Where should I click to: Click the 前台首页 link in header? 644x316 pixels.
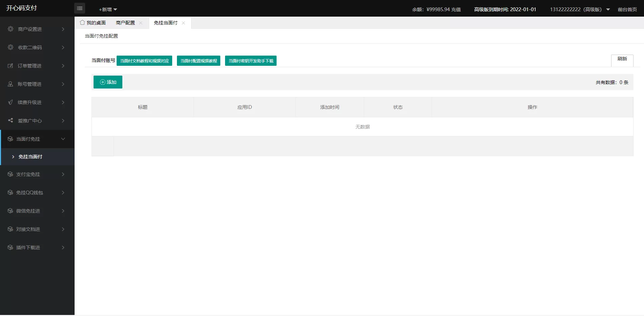click(627, 9)
